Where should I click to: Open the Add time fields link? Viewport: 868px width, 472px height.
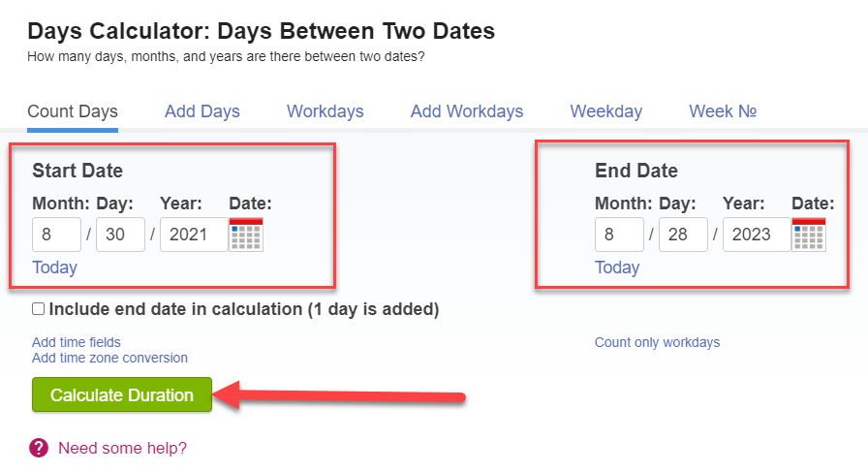tap(77, 342)
